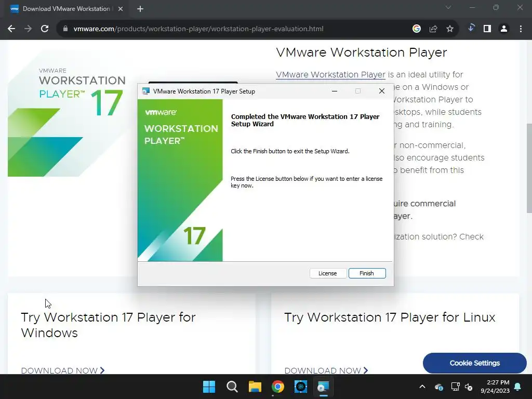532x399 pixels.
Task: Click the setup dialog title bar icon
Action: 146,91
